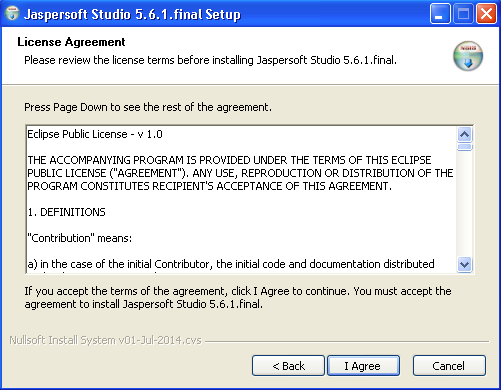The height and width of the screenshot is (390, 501).
Task: Click the installer icon in title bar
Action: point(12,14)
